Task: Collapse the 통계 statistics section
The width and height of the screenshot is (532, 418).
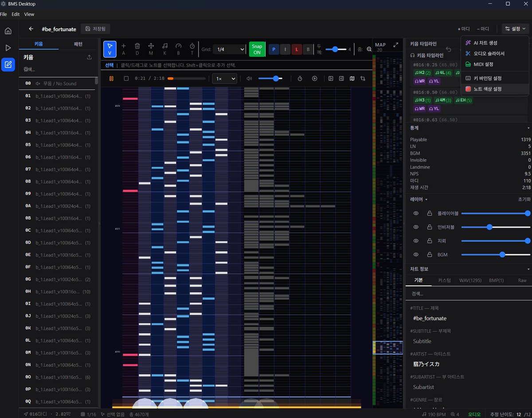Action: point(528,128)
